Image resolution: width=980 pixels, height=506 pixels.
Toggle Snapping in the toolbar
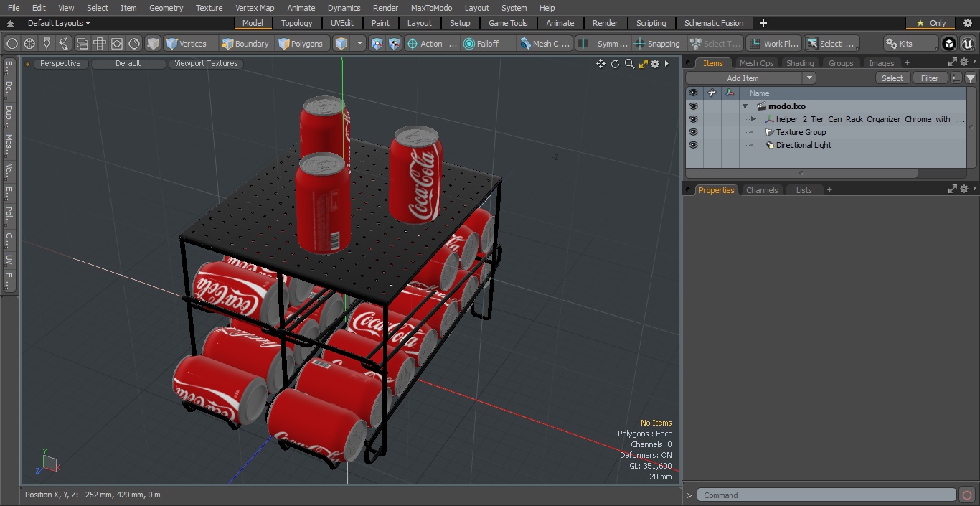click(x=658, y=44)
